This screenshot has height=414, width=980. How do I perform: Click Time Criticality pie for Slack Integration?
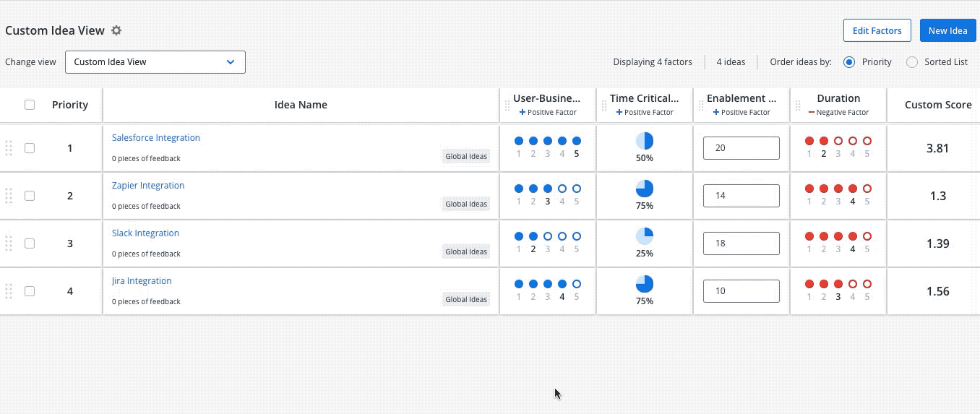point(644,237)
